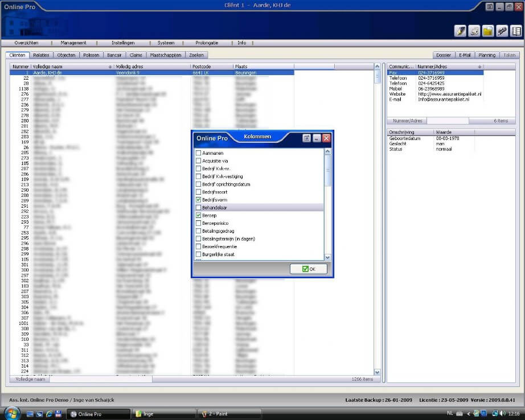This screenshot has height=420, width=525.
Task: Click the signing paper icon in the toolbar
Action: (x=474, y=31)
